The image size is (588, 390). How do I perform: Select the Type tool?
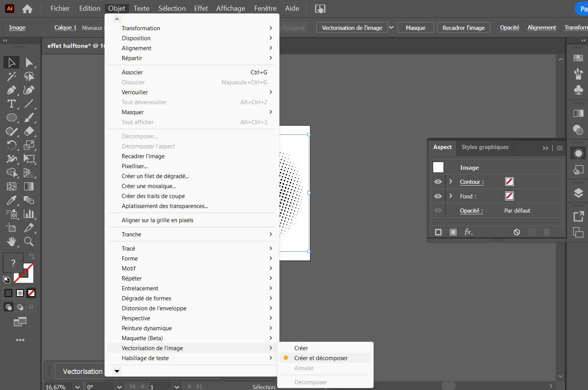point(11,104)
